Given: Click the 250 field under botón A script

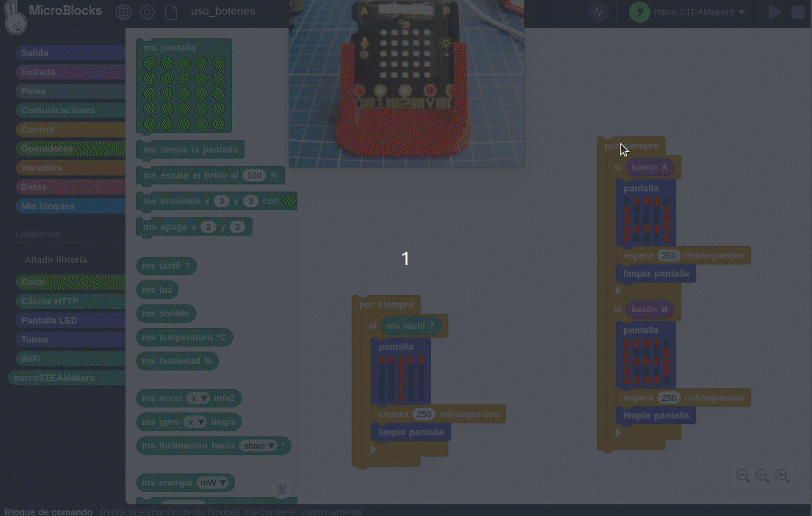Looking at the screenshot, I should 669,255.
